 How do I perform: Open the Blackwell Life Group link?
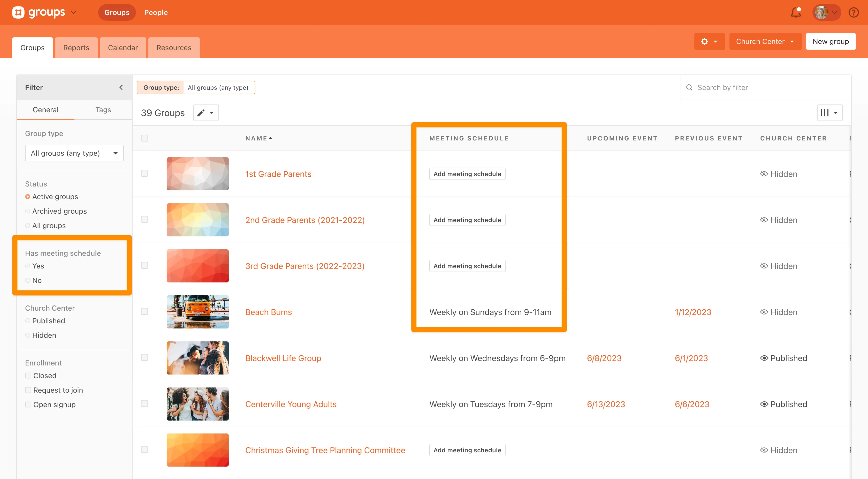tap(283, 358)
